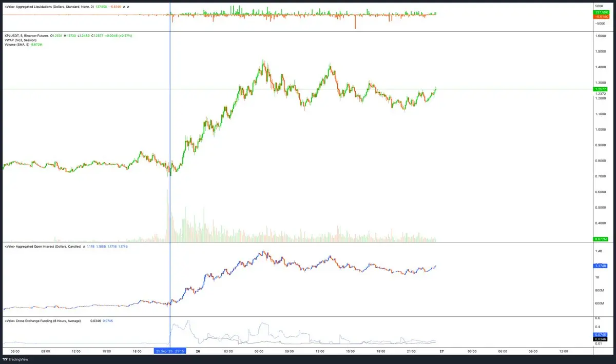616x364 pixels.
Task: Click the blue 0.0745 funding value in the legend
Action: click(108, 321)
